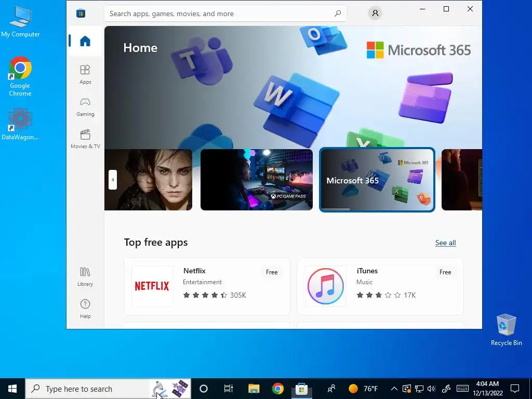Viewport: 532px width, 399px height.
Task: Click the See all link for top free apps
Action: [445, 243]
